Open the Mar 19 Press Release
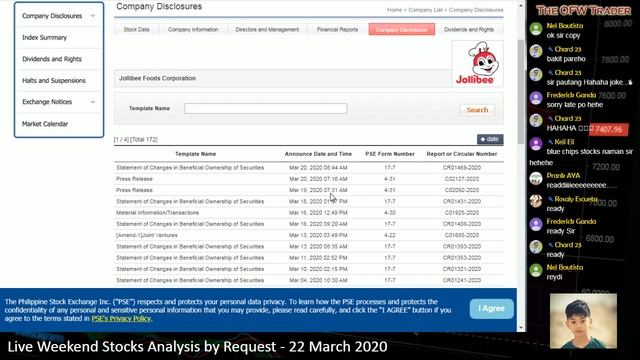The image size is (640, 360). 134,190
